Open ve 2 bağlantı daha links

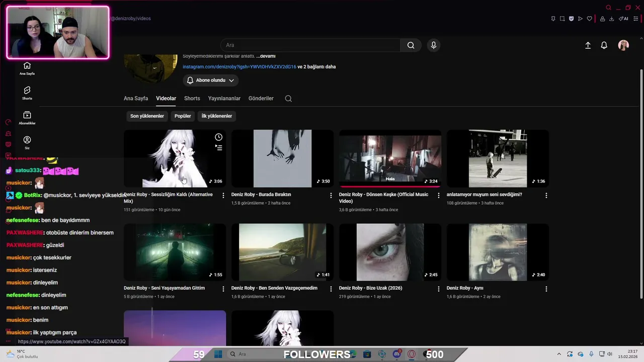point(316,67)
